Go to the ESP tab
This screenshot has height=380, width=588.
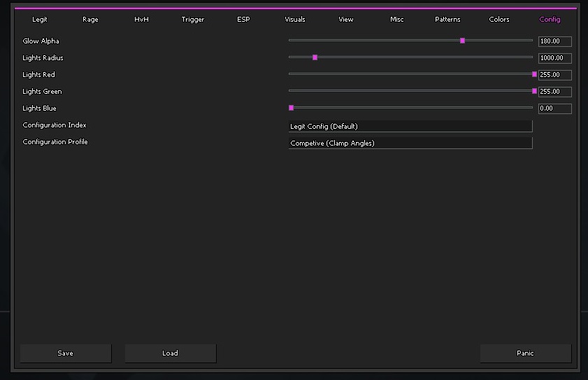coord(243,20)
